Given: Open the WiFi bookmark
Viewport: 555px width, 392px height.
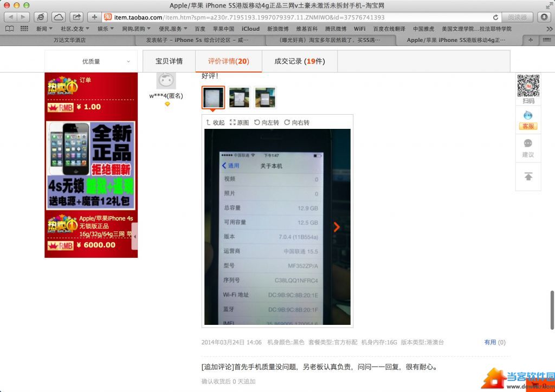Looking at the screenshot, I should click(x=360, y=29).
